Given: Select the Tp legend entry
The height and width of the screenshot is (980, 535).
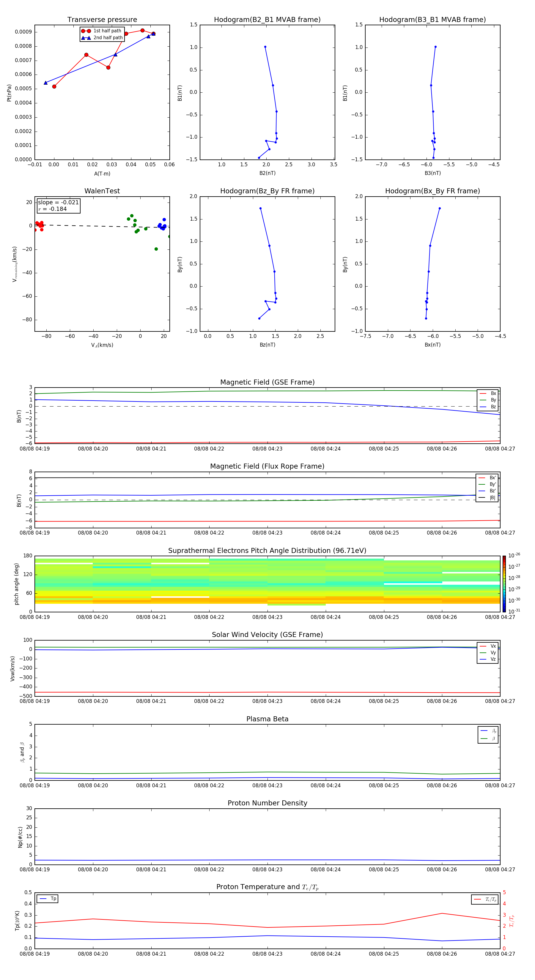Looking at the screenshot, I should [48, 899].
